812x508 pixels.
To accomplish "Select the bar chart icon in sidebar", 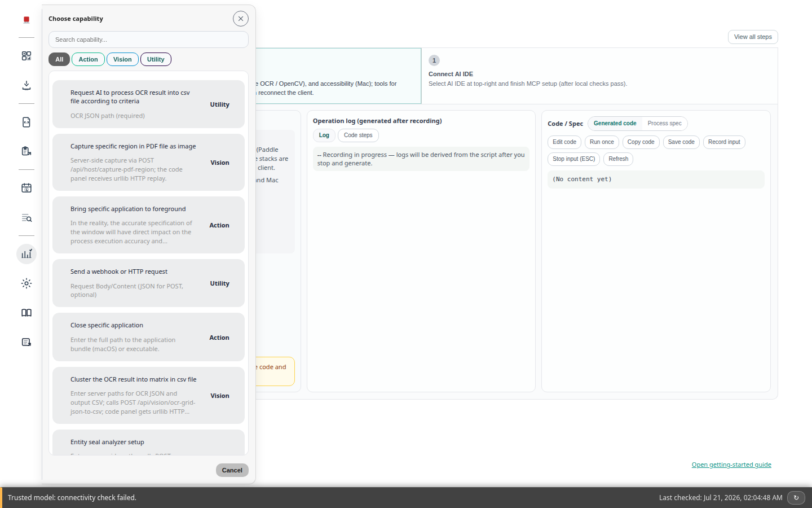I will tap(27, 254).
